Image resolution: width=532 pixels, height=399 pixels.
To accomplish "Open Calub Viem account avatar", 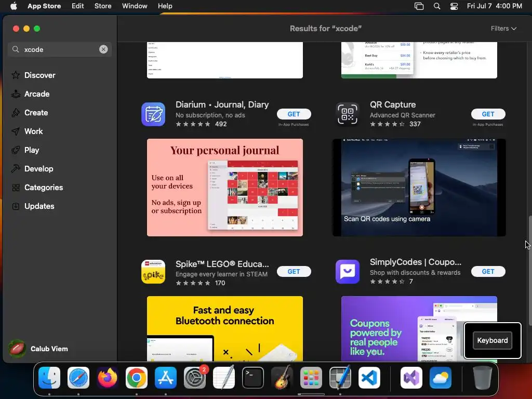I will pos(17,349).
